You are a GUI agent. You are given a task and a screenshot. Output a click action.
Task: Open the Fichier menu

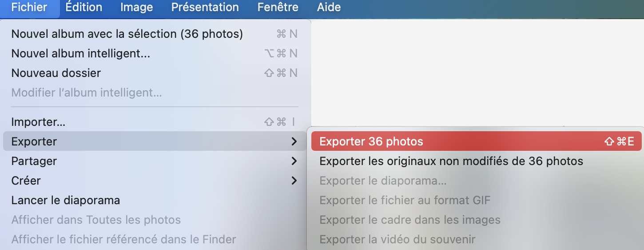pos(29,8)
